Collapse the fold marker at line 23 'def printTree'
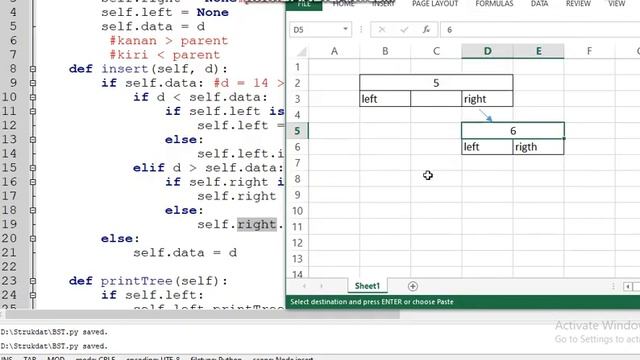The width and height of the screenshot is (640, 360). (x=33, y=281)
